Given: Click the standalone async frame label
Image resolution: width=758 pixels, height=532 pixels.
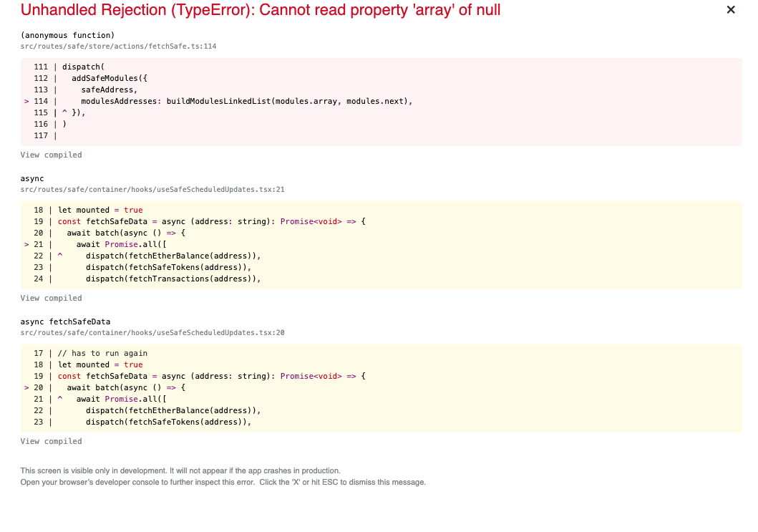Looking at the screenshot, I should (32, 178).
